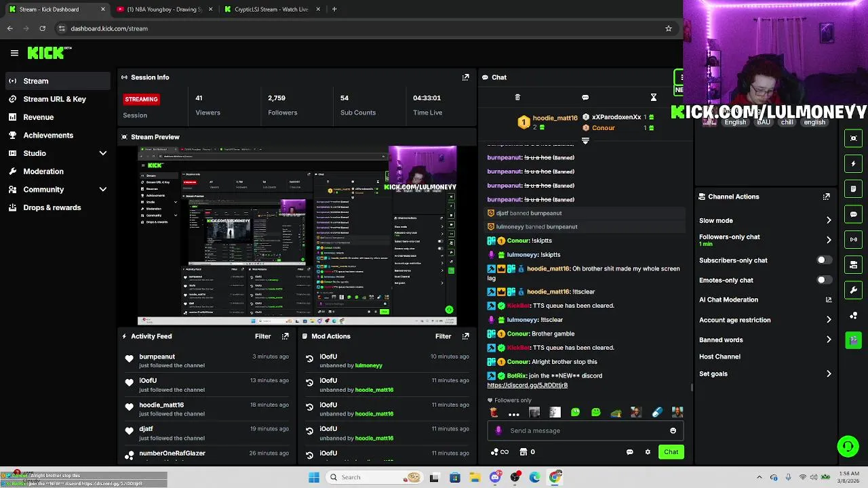Open a new browser tab
The image size is (868, 488).
point(334,9)
